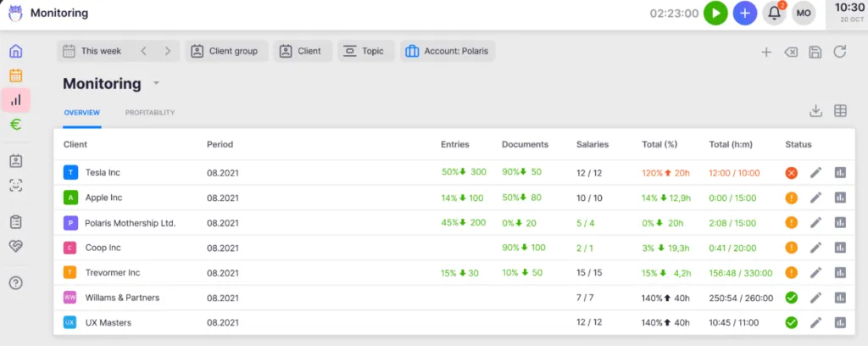Go to Home in sidebar
The width and height of the screenshot is (868, 346).
pos(16,52)
